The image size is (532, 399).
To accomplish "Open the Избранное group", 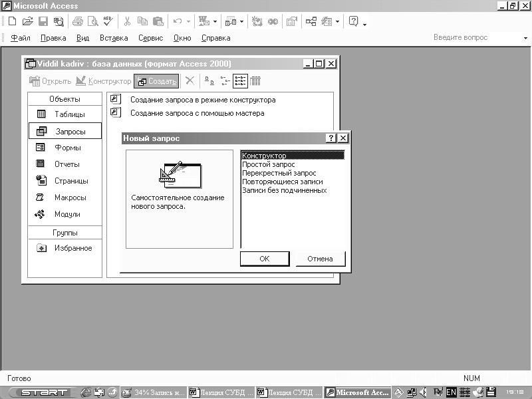I will (x=65, y=248).
